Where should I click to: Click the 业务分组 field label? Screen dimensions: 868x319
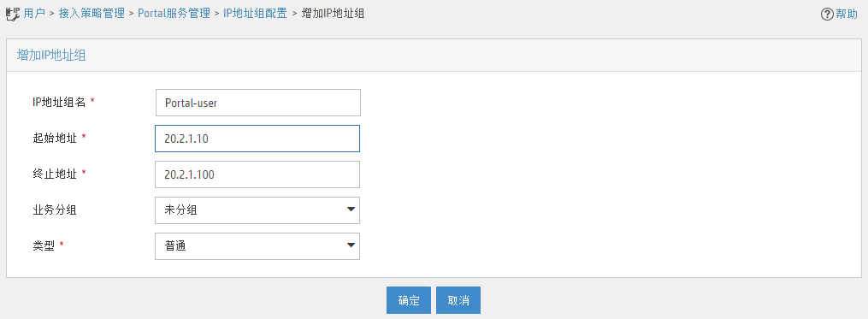point(54,210)
